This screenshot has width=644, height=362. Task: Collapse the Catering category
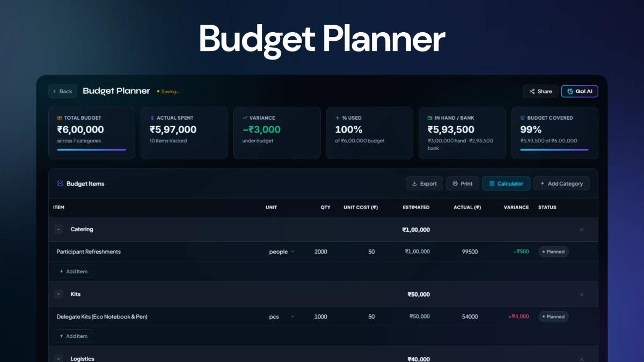tap(58, 230)
